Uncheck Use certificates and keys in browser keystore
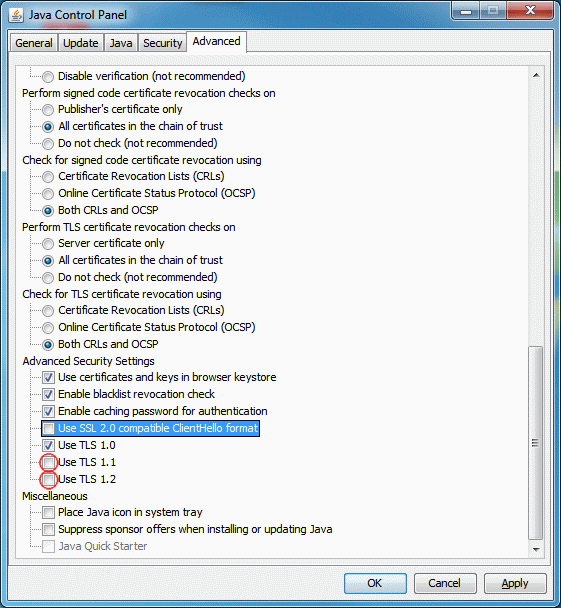Screen dimensions: 561x608 pos(48,377)
